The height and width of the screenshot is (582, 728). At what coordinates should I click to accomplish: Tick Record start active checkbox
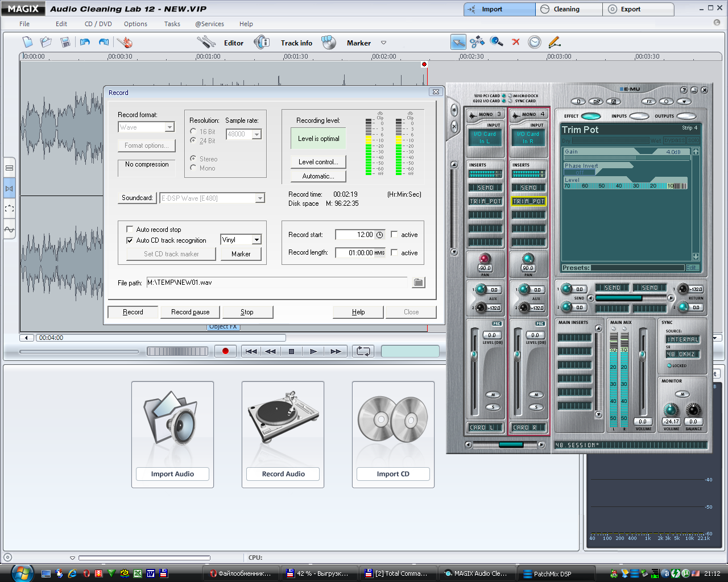394,234
